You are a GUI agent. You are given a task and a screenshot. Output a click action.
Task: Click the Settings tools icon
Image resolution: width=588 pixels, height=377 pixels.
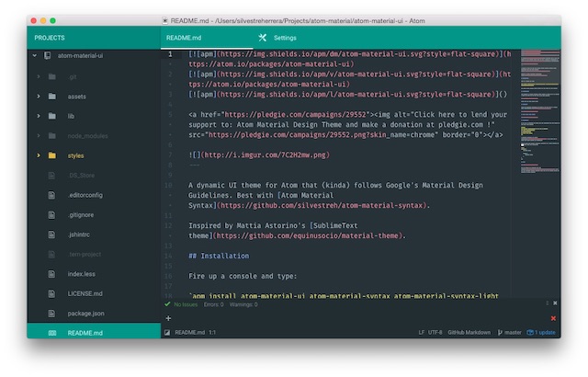tap(263, 38)
